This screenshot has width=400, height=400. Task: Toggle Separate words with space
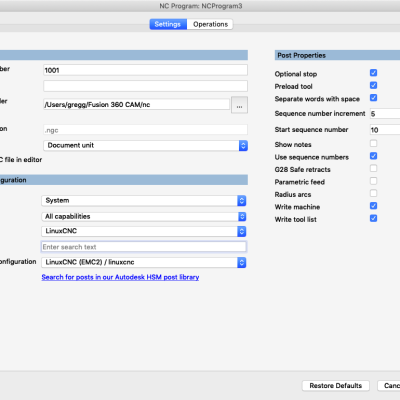click(373, 98)
